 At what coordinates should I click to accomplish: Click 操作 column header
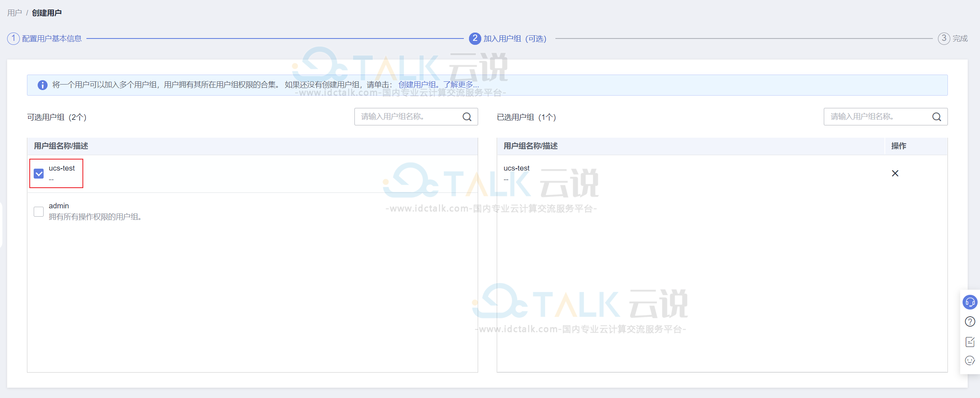899,146
